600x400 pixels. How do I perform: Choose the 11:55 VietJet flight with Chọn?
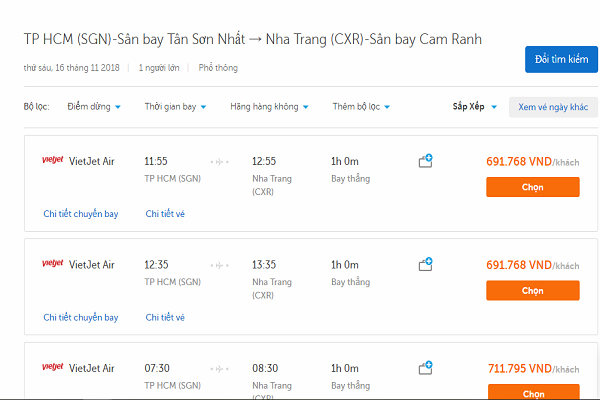(533, 187)
